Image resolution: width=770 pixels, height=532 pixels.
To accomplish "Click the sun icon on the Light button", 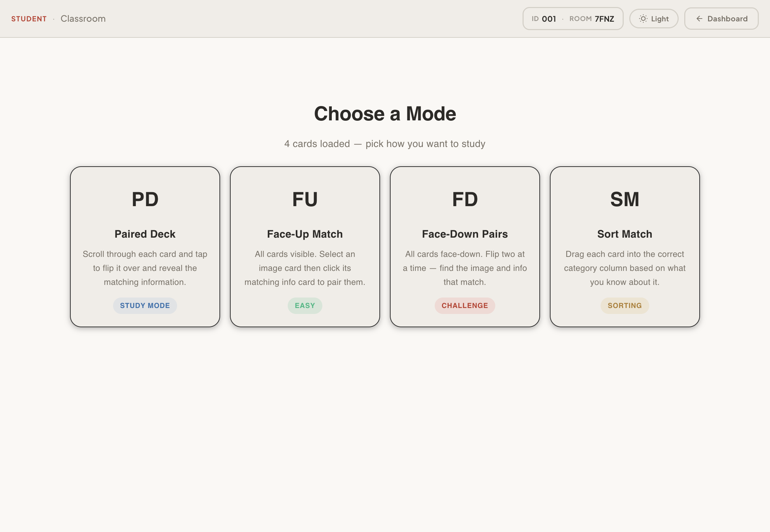I will click(643, 19).
